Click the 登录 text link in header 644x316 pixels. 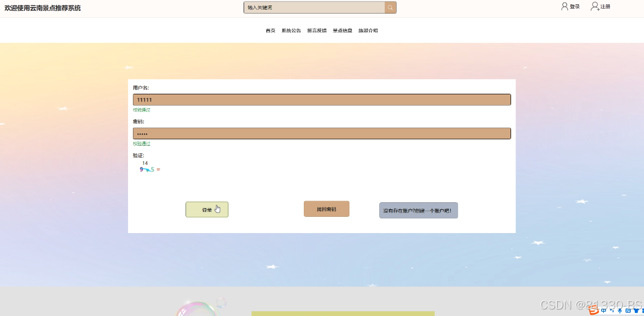(575, 7)
